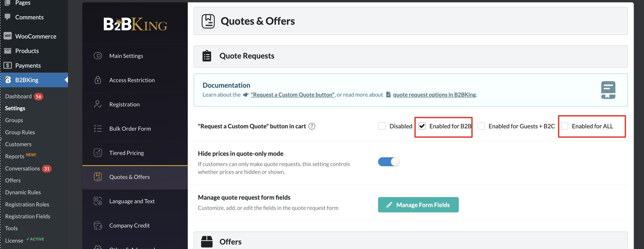Open Reports menu item
644x249 pixels.
(14, 156)
